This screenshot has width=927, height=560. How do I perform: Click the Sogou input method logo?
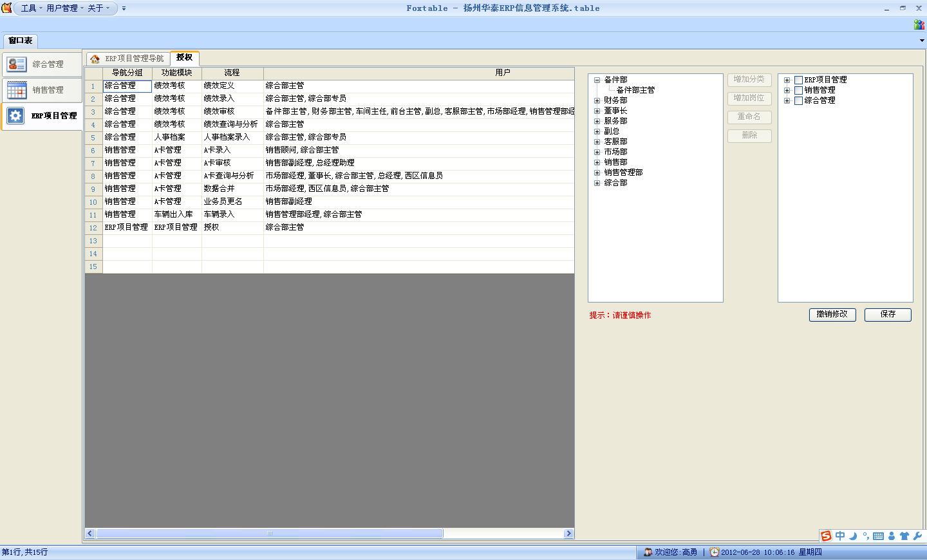coord(826,536)
